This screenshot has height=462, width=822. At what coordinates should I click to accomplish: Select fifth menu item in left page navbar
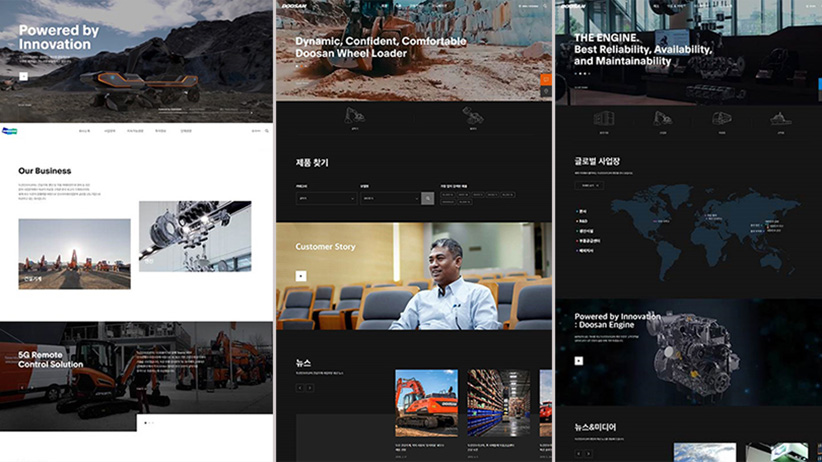(x=186, y=131)
